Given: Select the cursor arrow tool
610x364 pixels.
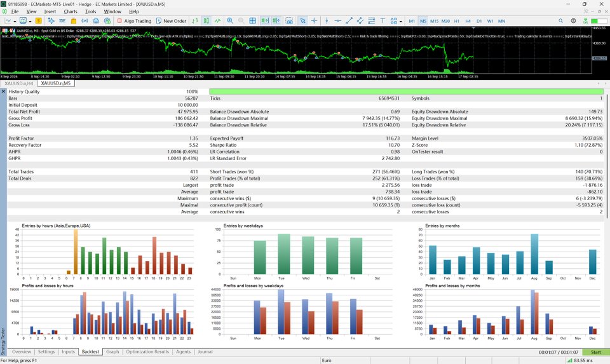Looking at the screenshot, I should pos(302,20).
